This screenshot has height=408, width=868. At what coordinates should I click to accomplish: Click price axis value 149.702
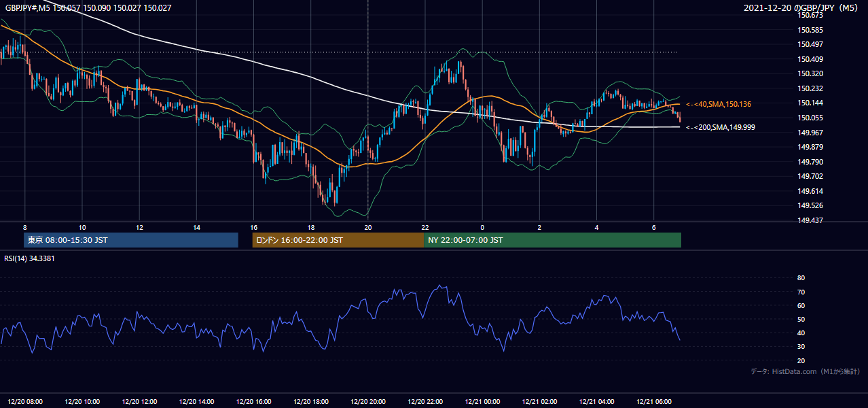pyautogui.click(x=811, y=176)
